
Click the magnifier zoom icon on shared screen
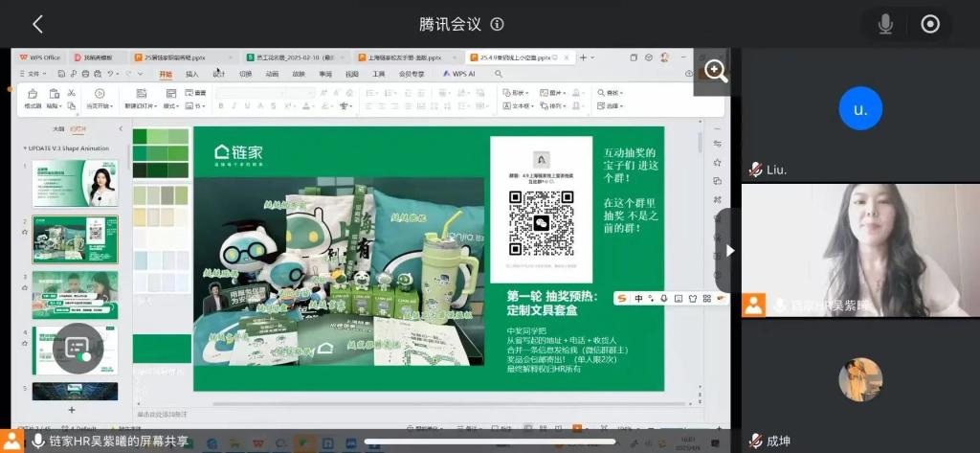click(715, 71)
